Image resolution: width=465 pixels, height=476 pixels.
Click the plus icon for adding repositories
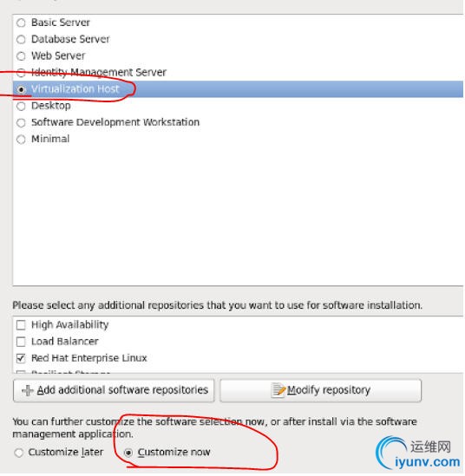pyautogui.click(x=28, y=390)
